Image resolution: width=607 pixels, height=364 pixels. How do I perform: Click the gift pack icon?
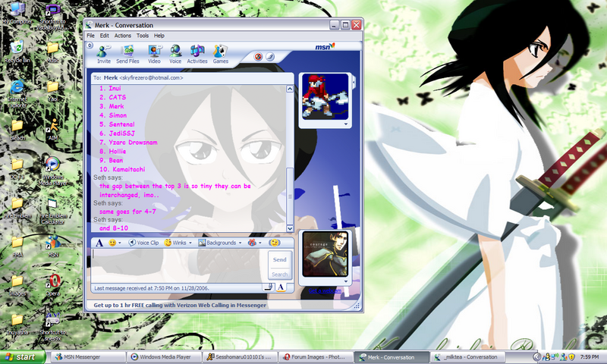pyautogui.click(x=252, y=243)
